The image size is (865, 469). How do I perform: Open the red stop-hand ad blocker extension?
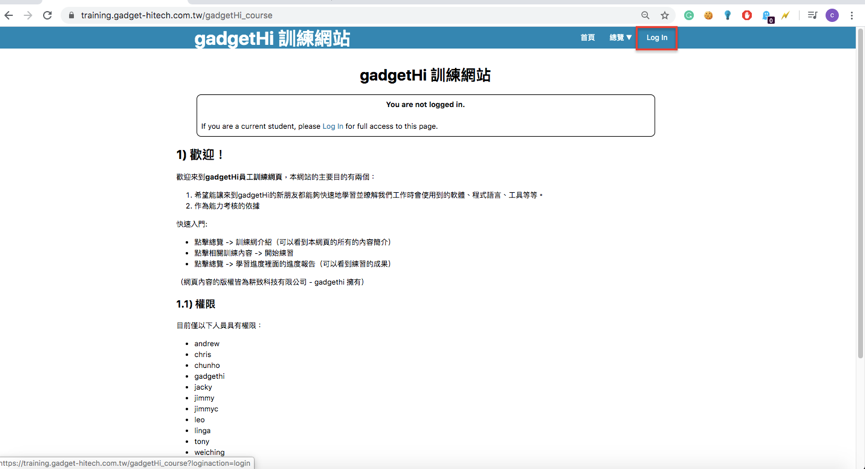click(747, 15)
